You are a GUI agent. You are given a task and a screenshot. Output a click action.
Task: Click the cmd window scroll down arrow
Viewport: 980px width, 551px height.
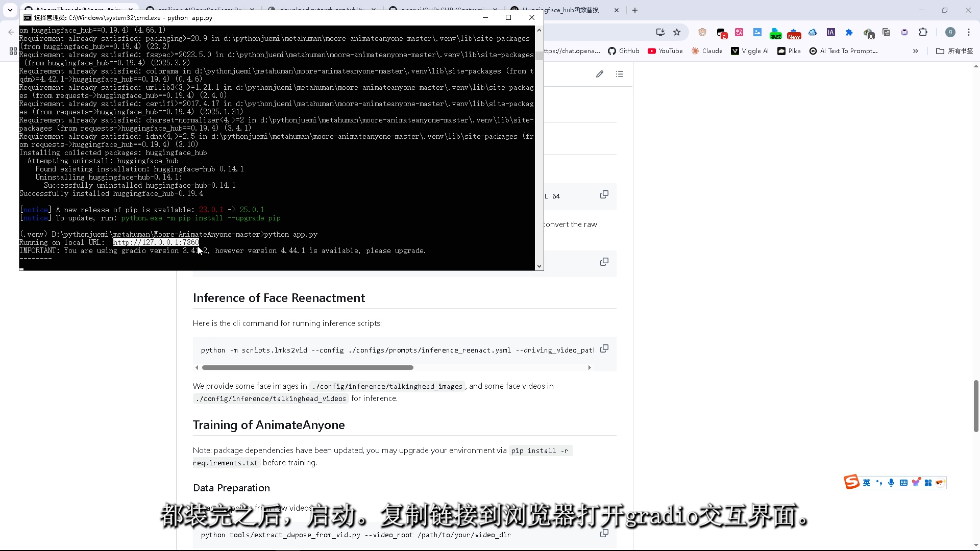tap(539, 266)
